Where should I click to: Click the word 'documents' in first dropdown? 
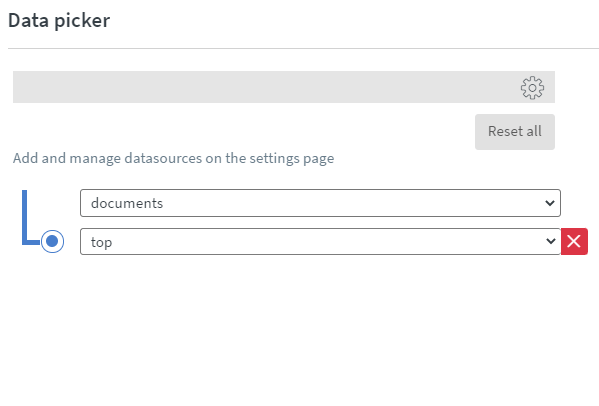pos(127,203)
